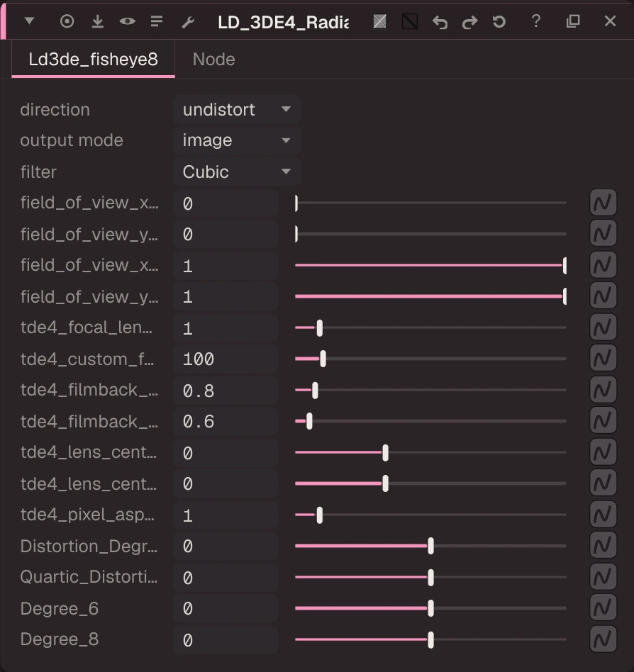This screenshot has width=634, height=672.
Task: Click the filmback value field showing 0.6
Action: 226,421
